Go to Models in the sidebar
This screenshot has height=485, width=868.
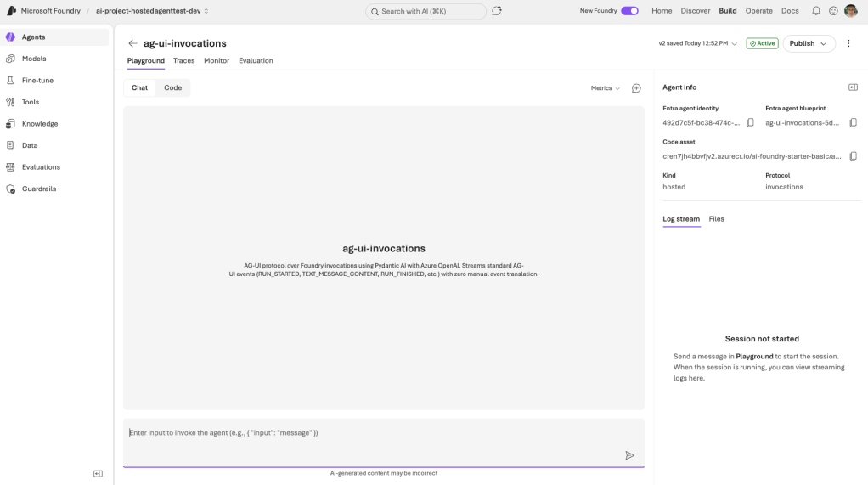click(x=34, y=59)
